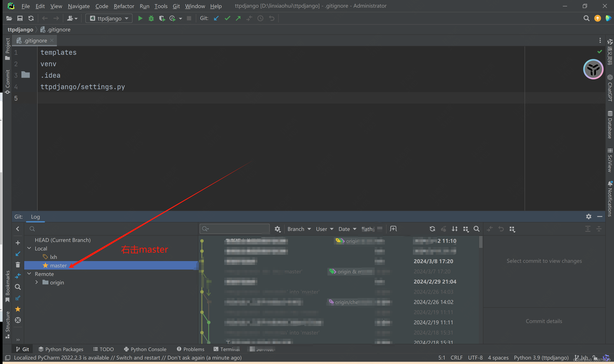Click the green Run button
This screenshot has width=614, height=364.
pyautogui.click(x=140, y=18)
